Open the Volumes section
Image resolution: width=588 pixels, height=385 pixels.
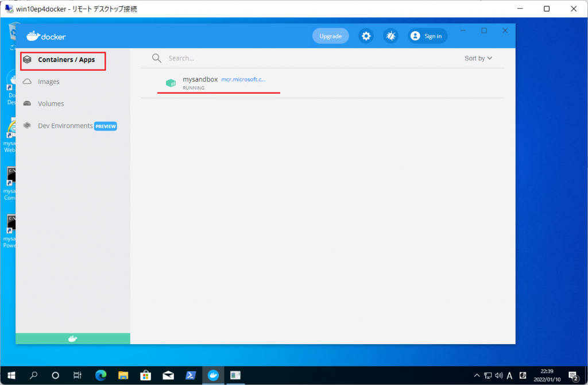51,103
